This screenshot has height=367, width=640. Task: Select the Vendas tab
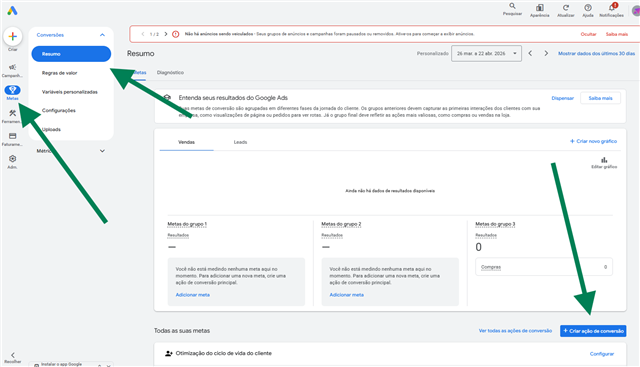click(x=186, y=142)
